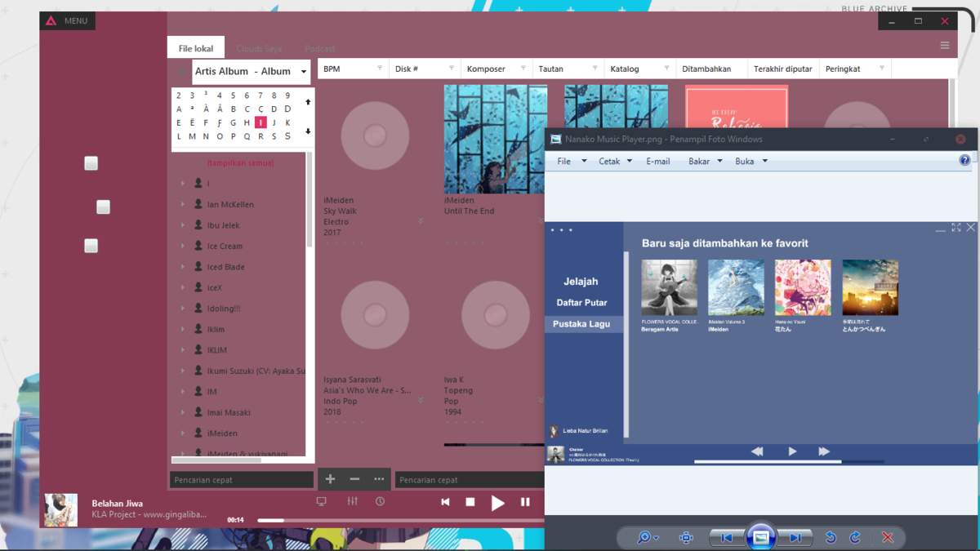Start the slideshow in photo viewer
Screen dimensions: 980x551
760,537
